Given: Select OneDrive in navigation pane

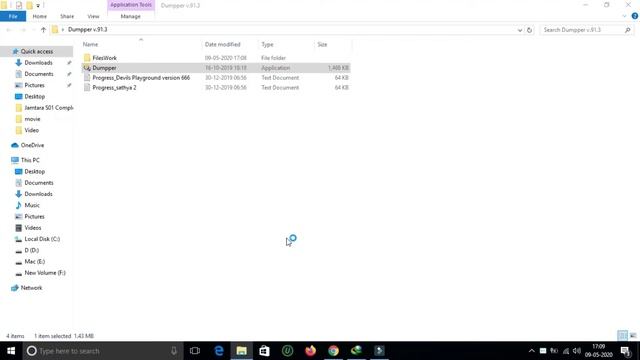Looking at the screenshot, I should (32, 145).
